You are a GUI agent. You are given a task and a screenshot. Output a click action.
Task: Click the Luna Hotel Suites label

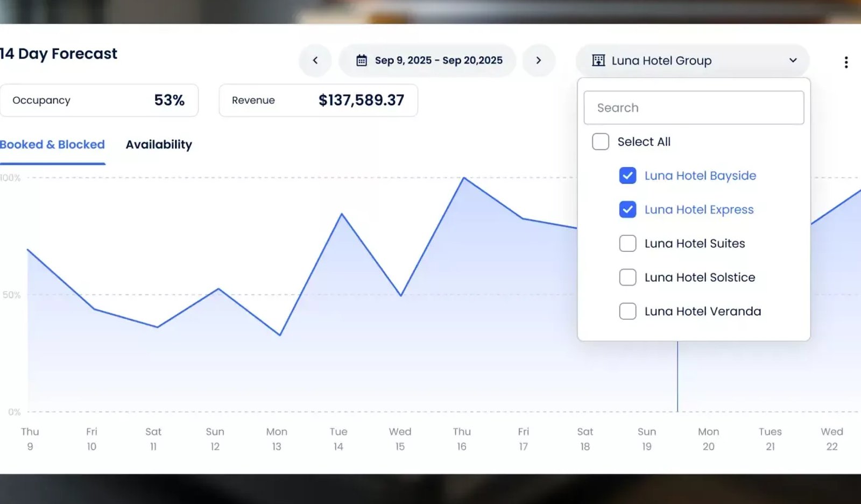pos(695,243)
